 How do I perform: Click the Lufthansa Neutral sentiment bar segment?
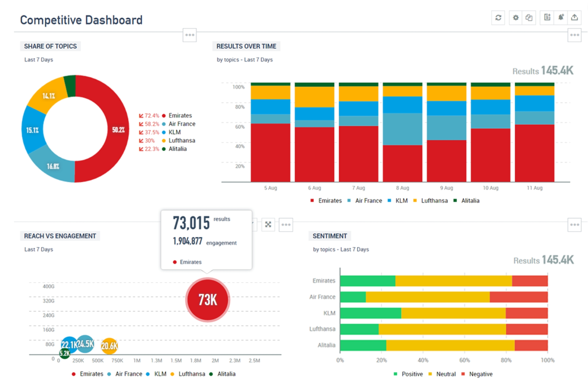click(x=442, y=329)
